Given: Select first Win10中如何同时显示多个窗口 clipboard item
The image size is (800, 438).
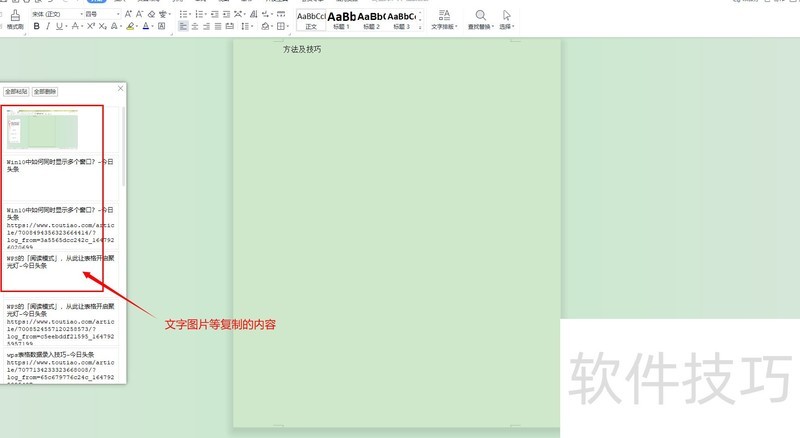Looking at the screenshot, I should pos(61,178).
